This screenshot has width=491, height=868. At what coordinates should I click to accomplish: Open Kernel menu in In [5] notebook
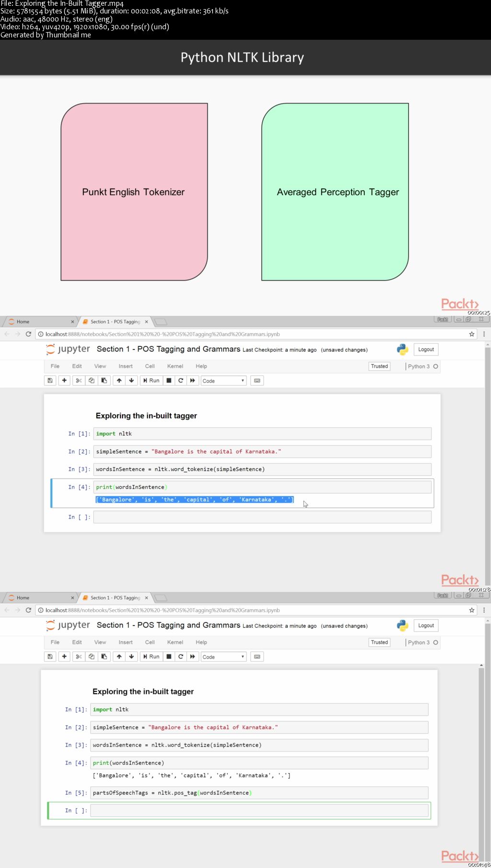coord(175,642)
